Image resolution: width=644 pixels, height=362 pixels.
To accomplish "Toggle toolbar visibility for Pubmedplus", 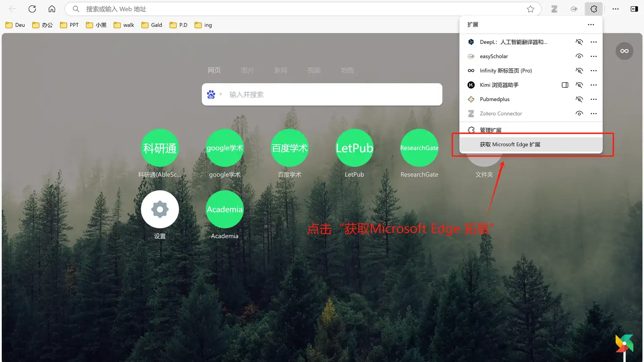I will pos(579,99).
